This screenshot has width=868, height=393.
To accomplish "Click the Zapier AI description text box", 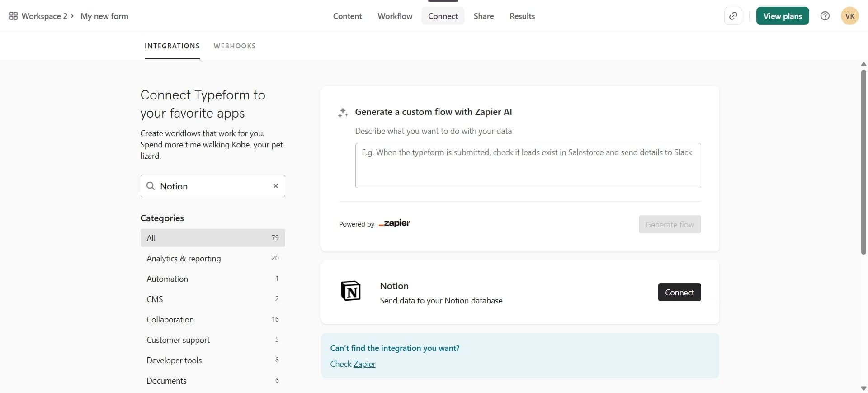I will coord(528,166).
